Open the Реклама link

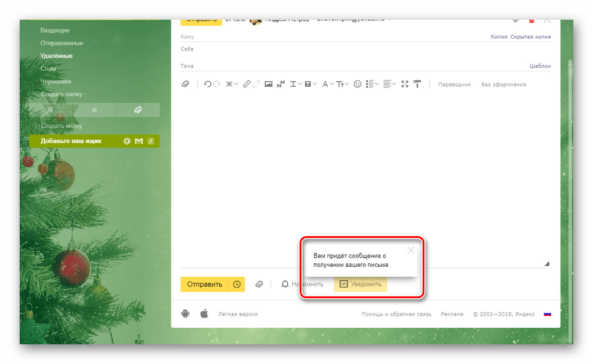pos(452,314)
